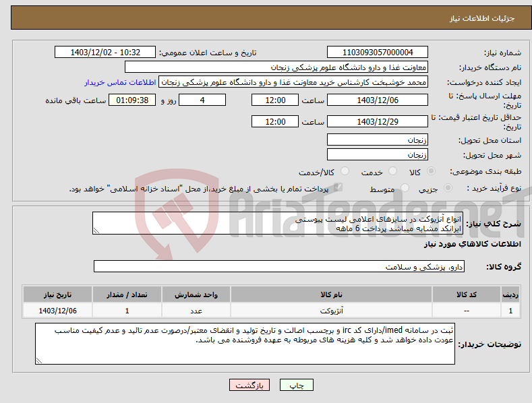
Task: Select the خدمت radio button
Action: pyautogui.click(x=392, y=171)
